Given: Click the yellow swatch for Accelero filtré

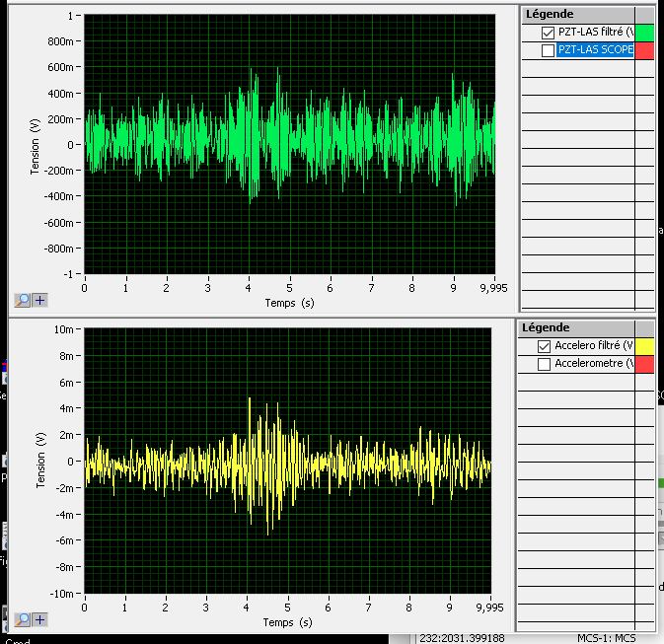Looking at the screenshot, I should pyautogui.click(x=643, y=346).
